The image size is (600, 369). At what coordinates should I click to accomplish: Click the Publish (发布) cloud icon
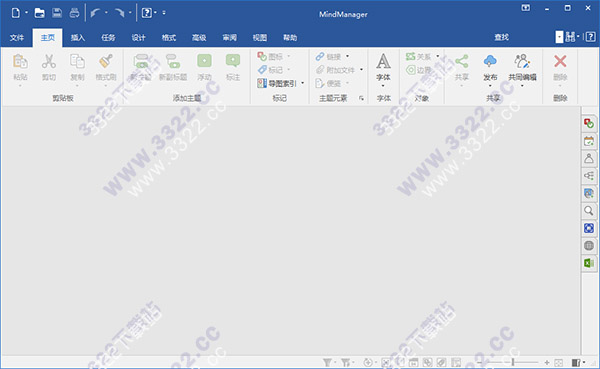pyautogui.click(x=490, y=61)
